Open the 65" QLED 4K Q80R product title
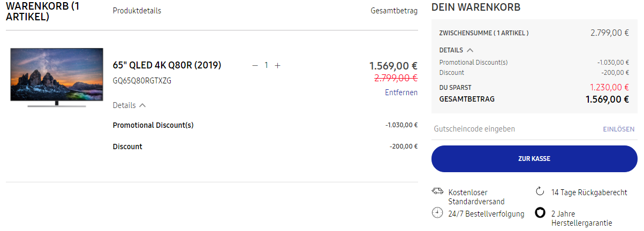644x231 pixels. click(x=167, y=65)
